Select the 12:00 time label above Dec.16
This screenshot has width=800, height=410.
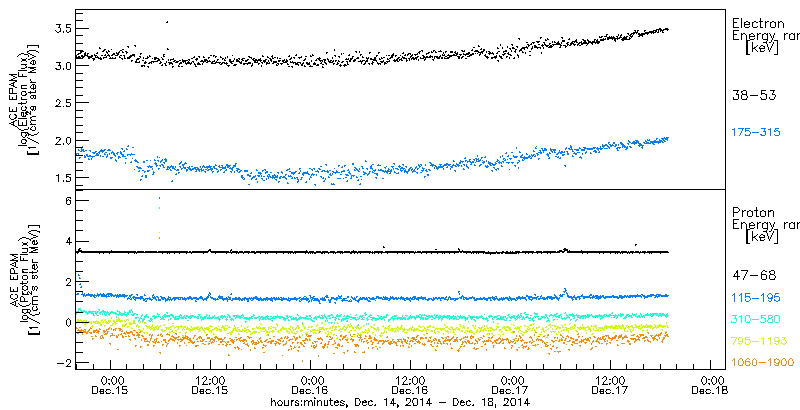[x=411, y=381]
